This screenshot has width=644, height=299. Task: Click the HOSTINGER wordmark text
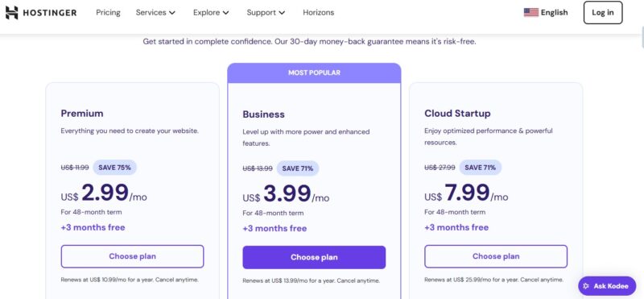pos(50,13)
